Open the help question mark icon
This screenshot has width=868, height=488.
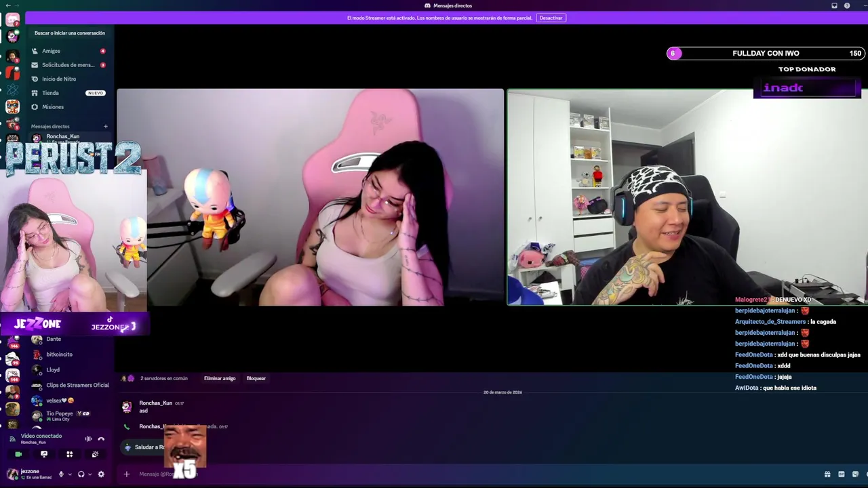[847, 5]
